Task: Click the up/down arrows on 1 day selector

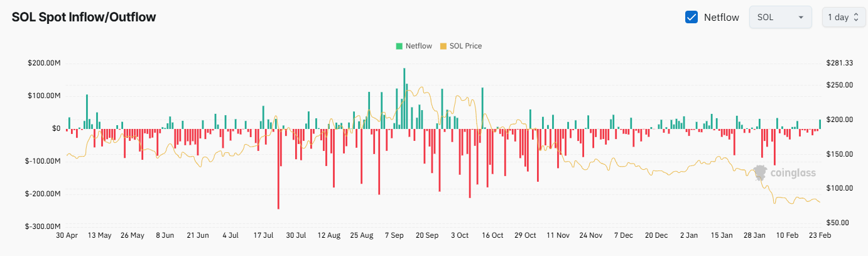Action: [855, 17]
